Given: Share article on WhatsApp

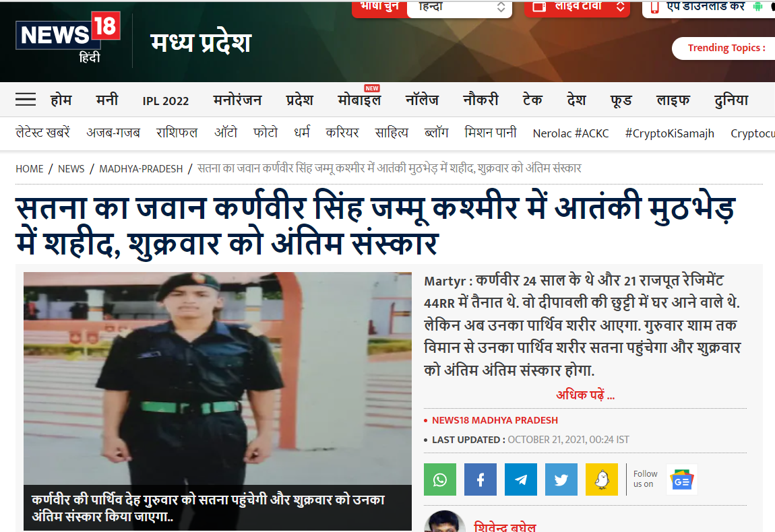Looking at the screenshot, I should (439, 479).
